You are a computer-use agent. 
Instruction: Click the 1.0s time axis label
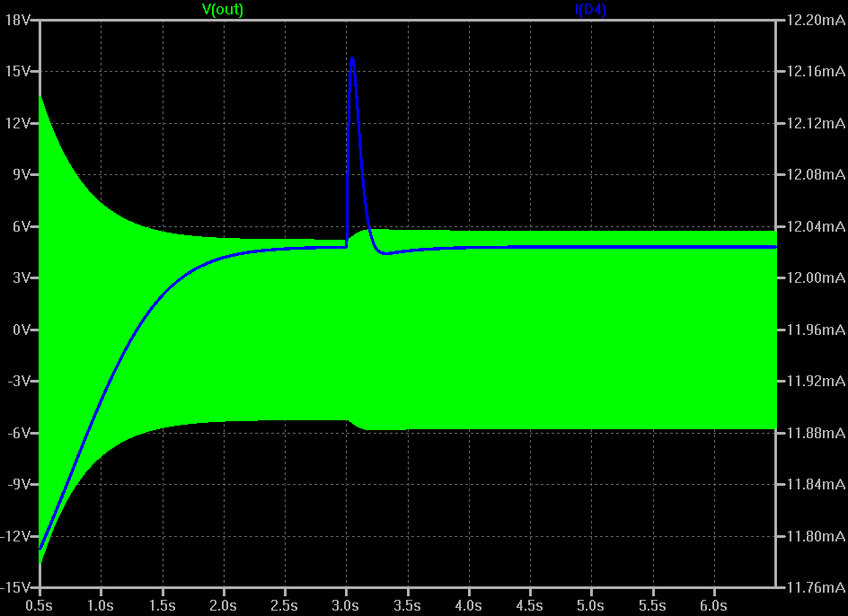point(101,605)
